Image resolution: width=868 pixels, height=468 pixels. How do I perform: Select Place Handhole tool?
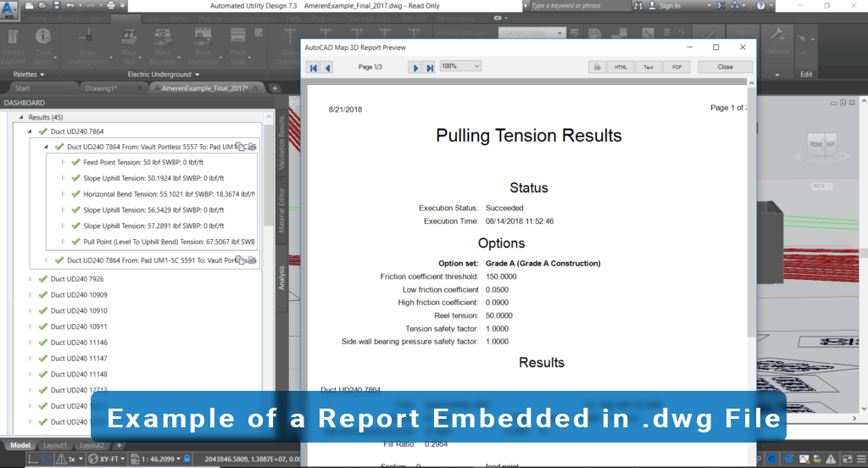tap(203, 47)
